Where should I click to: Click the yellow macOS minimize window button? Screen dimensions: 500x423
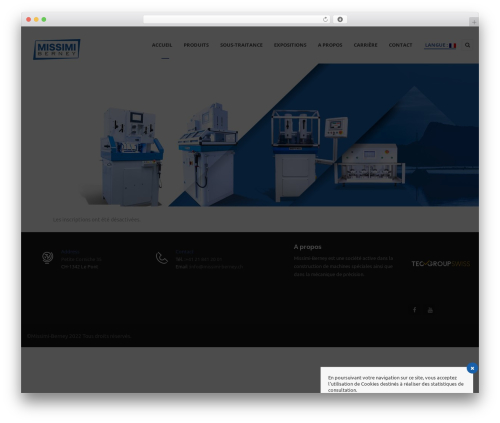pyautogui.click(x=36, y=19)
